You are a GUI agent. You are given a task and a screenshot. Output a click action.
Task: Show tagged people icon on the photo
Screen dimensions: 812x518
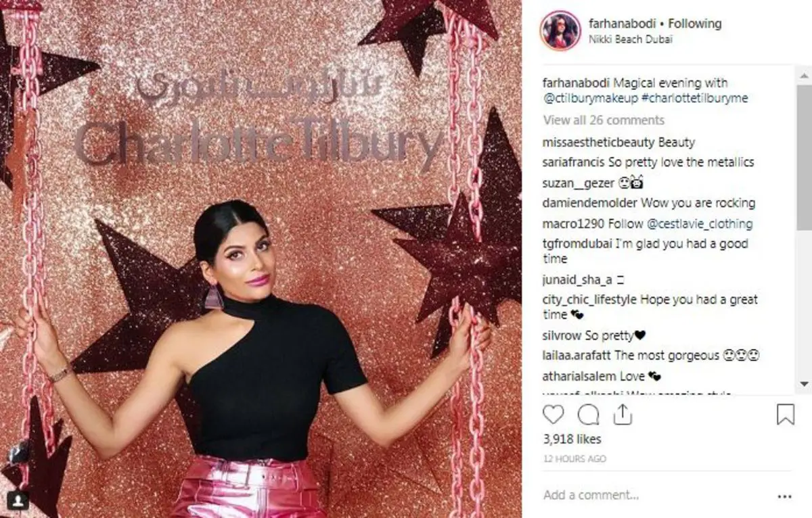(18, 500)
